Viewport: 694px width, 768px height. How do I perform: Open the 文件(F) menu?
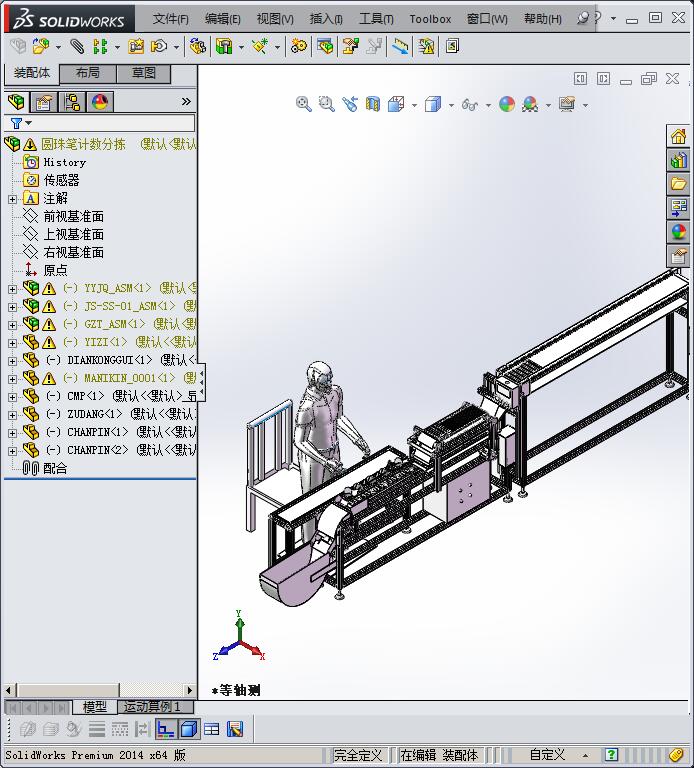pos(170,19)
